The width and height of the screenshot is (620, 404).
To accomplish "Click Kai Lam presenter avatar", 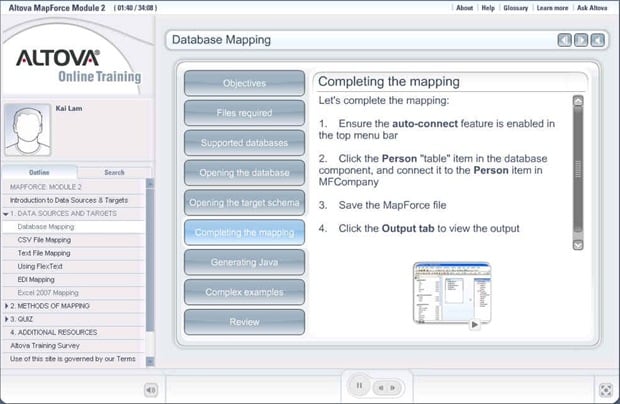I will click(x=27, y=129).
